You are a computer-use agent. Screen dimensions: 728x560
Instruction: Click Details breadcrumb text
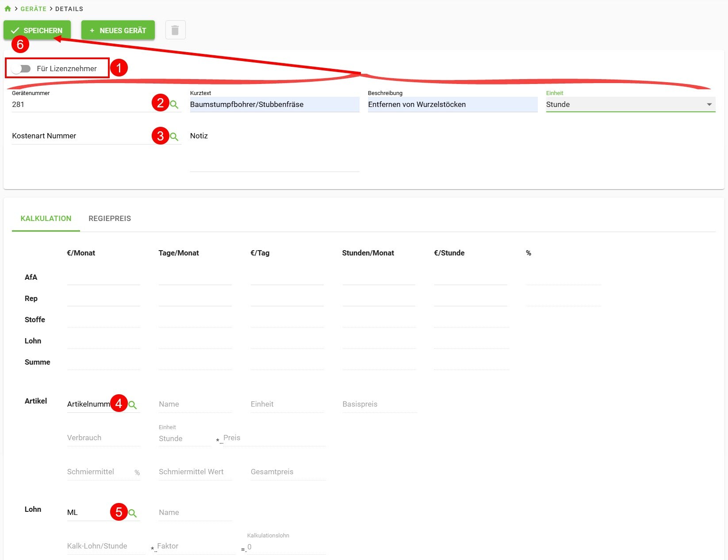click(69, 9)
